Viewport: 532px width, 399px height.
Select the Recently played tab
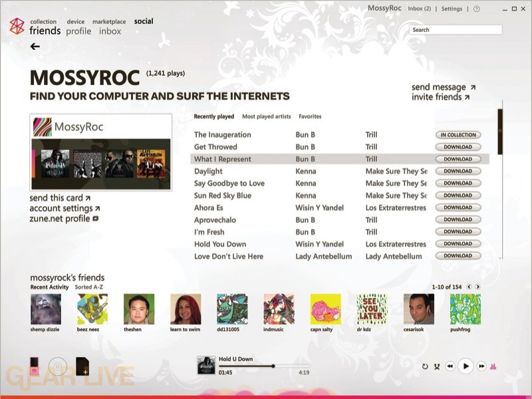[x=214, y=116]
